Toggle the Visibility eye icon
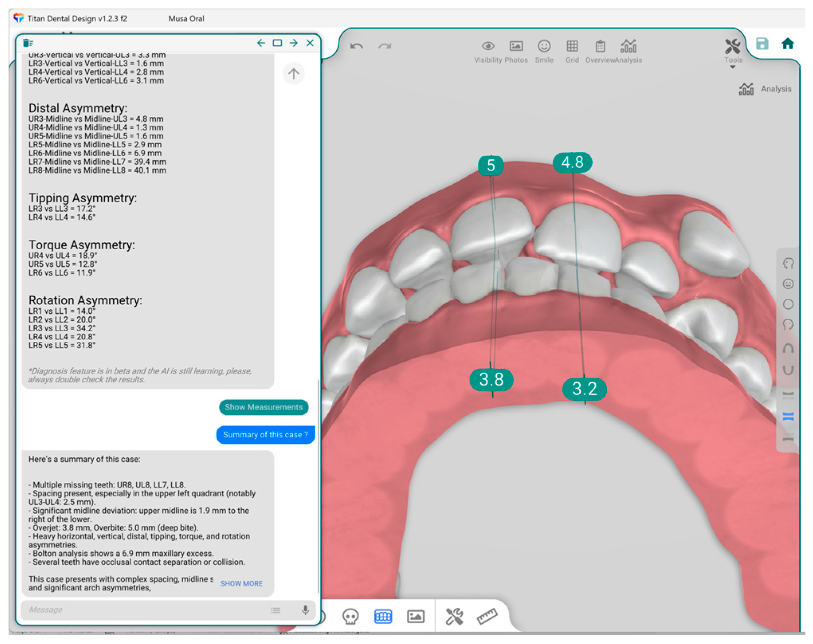The width and height of the screenshot is (813, 644). click(x=488, y=47)
